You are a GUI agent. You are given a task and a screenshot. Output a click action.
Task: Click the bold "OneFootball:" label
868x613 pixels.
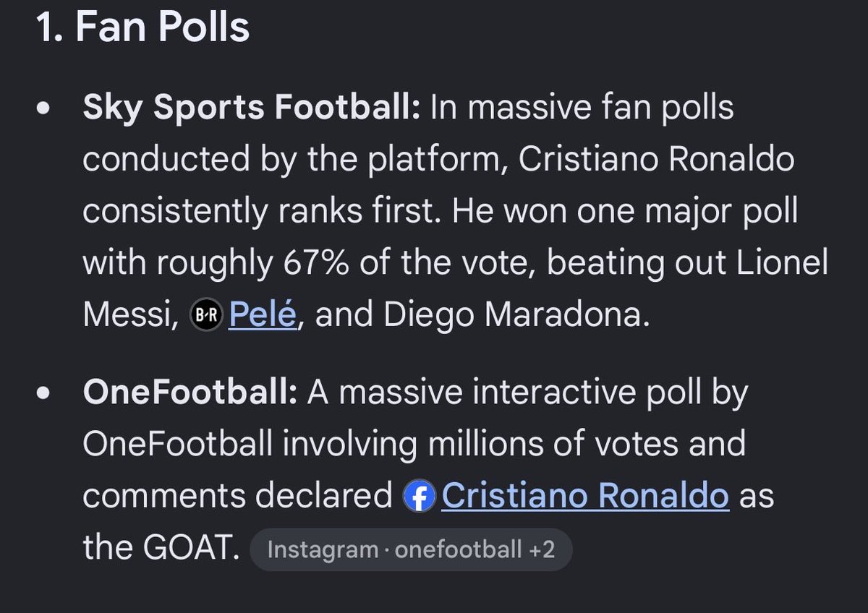click(x=190, y=393)
